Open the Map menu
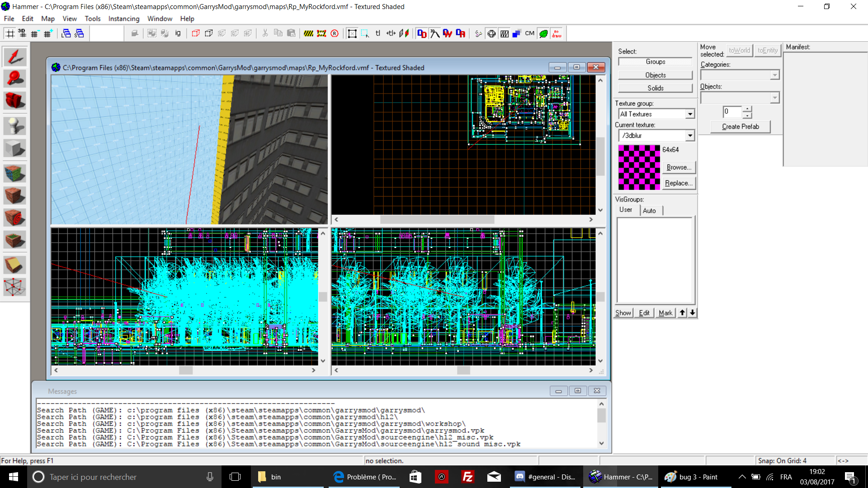The height and width of the screenshot is (488, 868). tap(47, 19)
